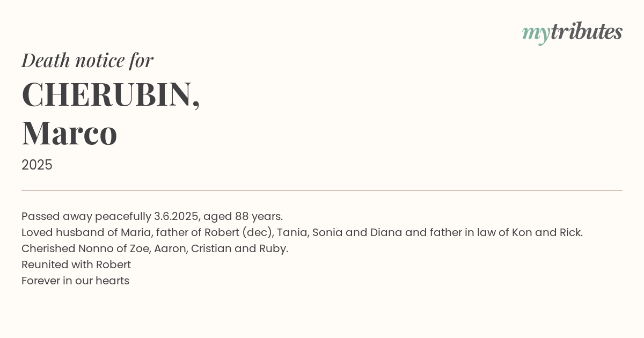This screenshot has height=338, width=644.
Task: Click the 'Death notice for' heading
Action: [x=87, y=61]
